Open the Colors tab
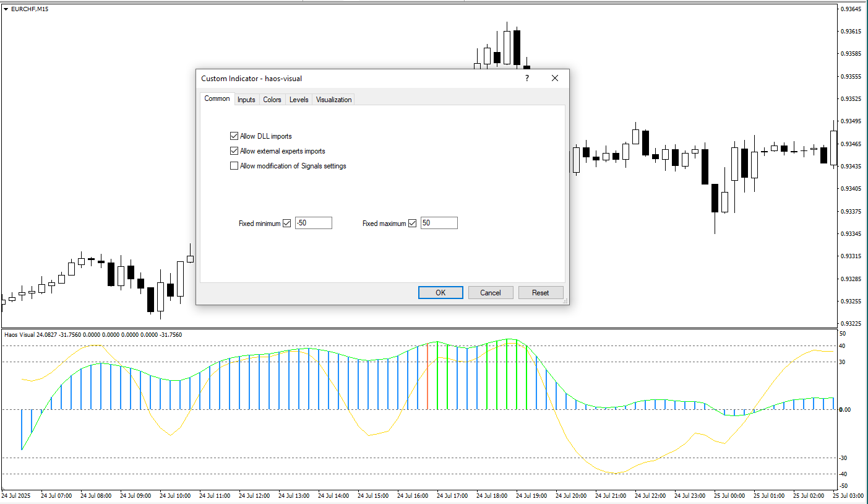 pos(272,100)
